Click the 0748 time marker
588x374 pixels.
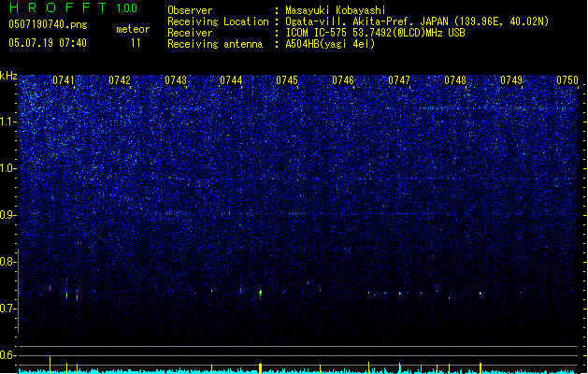pos(455,80)
